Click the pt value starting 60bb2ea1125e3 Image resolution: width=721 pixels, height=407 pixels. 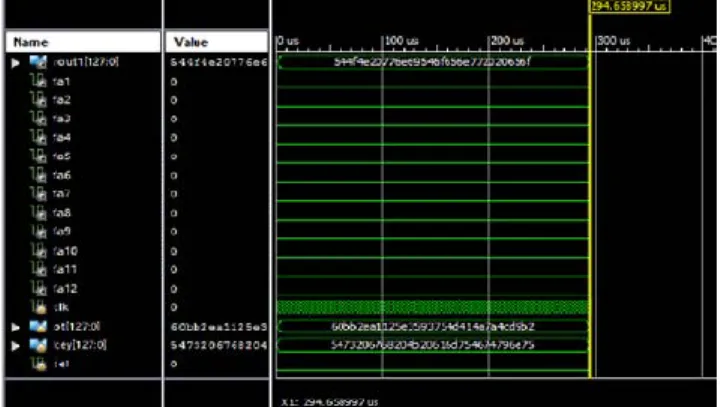[x=218, y=327]
